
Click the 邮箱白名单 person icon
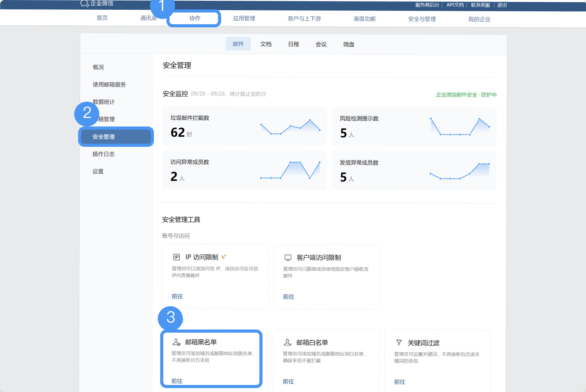[x=288, y=342]
